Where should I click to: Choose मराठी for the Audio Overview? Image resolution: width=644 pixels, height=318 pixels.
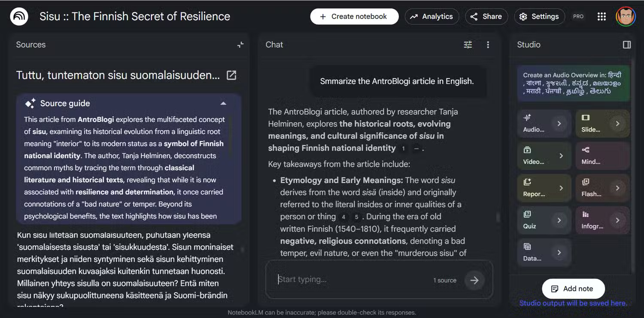[534, 91]
